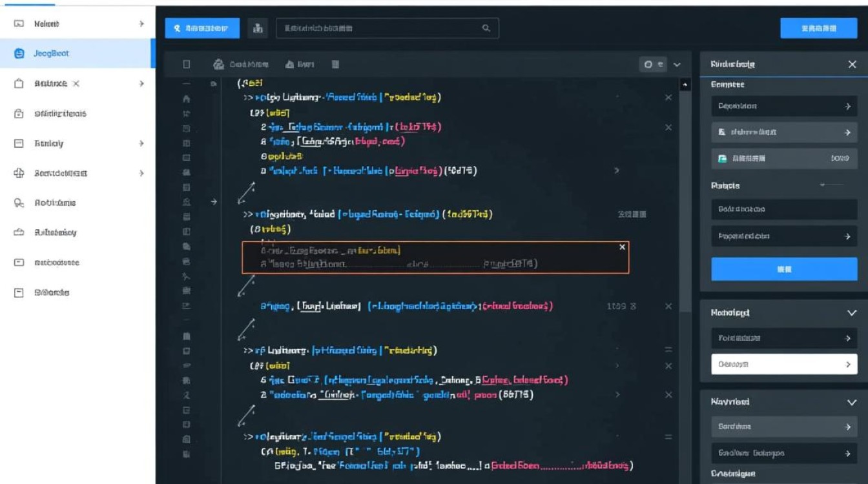Click the hierarchy icon button beside the search field
The image size is (868, 484).
pos(258,28)
